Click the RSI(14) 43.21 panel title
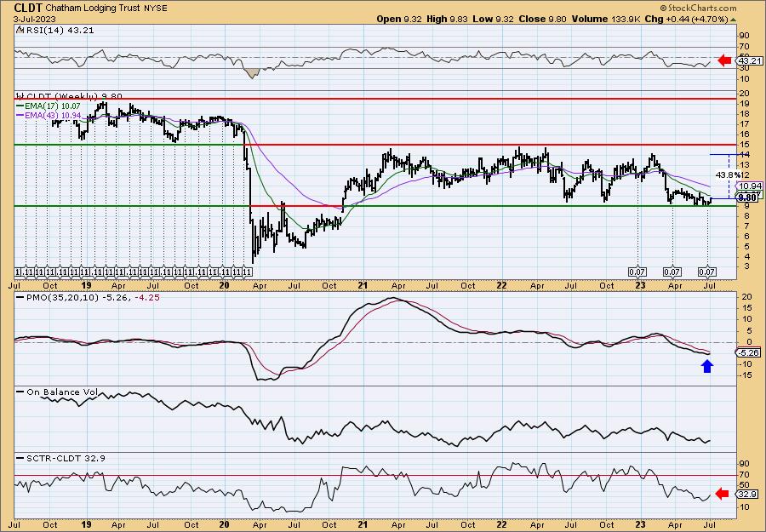The width and height of the screenshot is (766, 532). coord(59,30)
